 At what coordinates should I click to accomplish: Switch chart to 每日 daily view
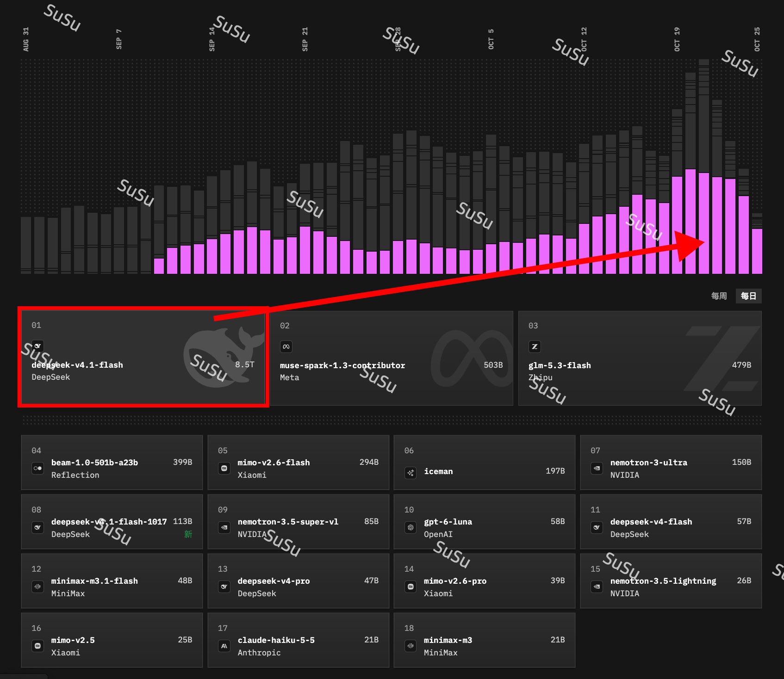748,296
